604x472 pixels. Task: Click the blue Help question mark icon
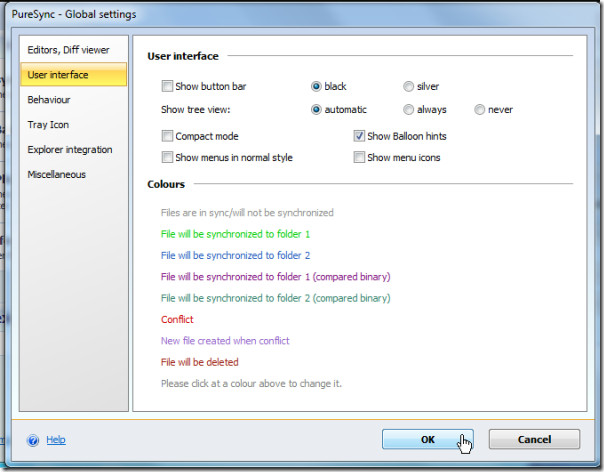[33, 440]
